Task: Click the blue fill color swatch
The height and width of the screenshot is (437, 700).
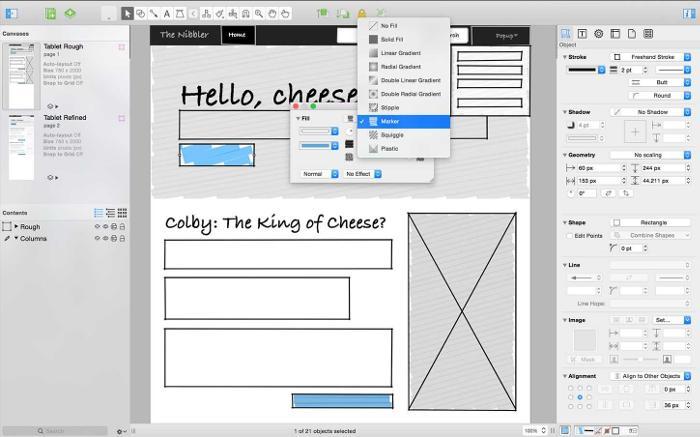Action: [319, 146]
